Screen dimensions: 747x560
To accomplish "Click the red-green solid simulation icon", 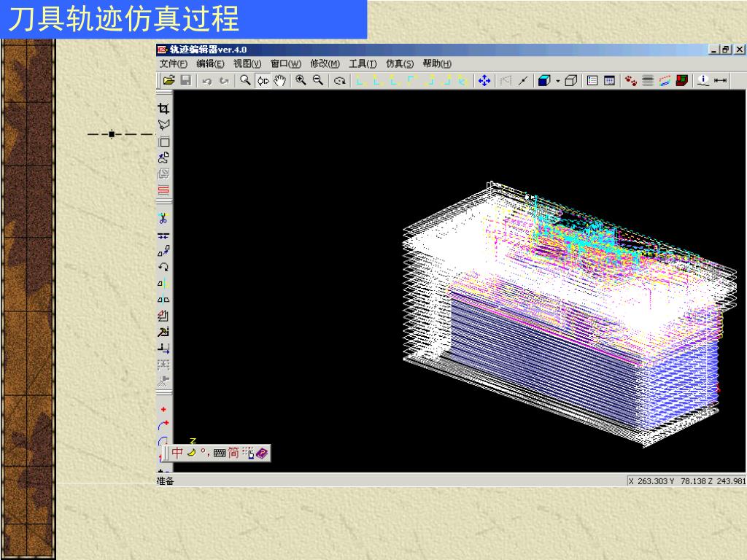I will tap(682, 80).
